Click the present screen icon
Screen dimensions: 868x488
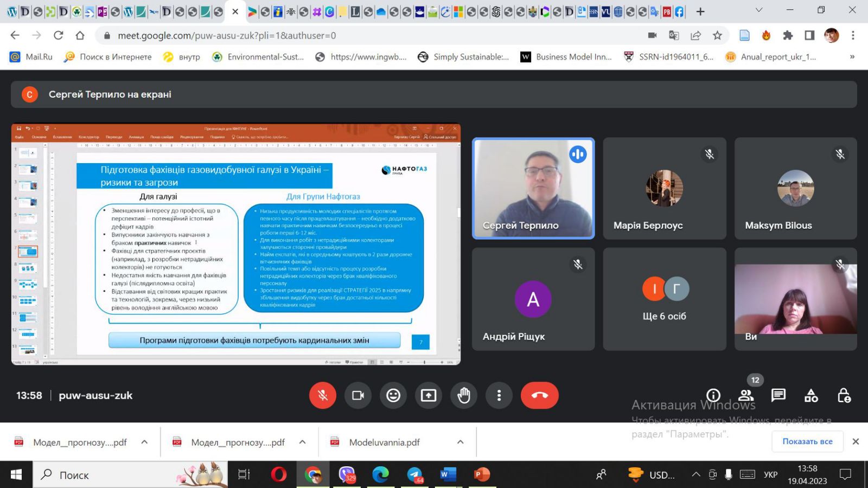429,395
